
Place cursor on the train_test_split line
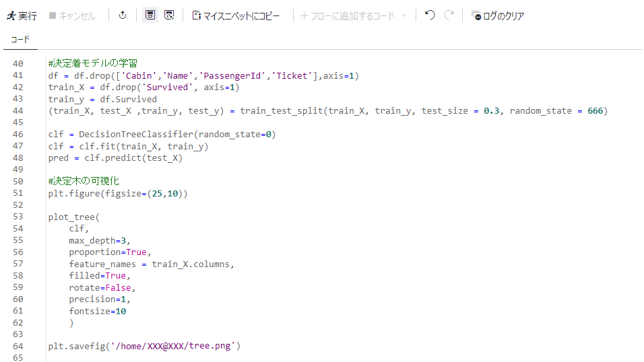tap(328, 111)
